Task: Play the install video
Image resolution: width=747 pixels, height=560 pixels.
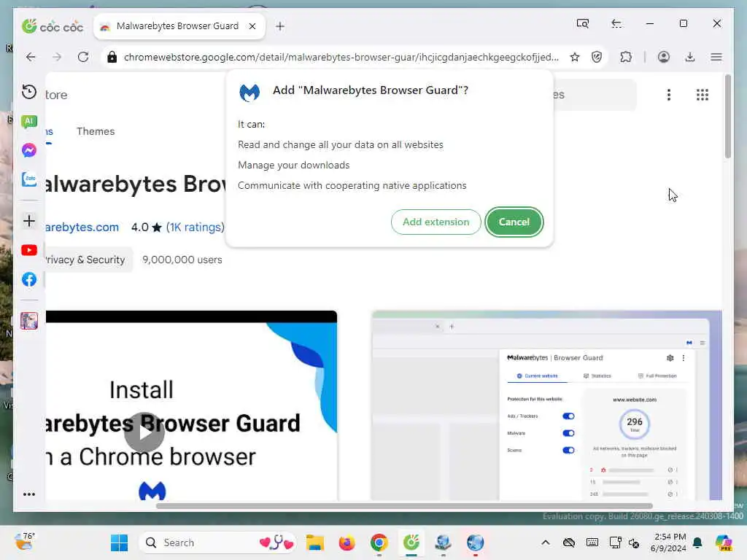Action: pyautogui.click(x=144, y=432)
